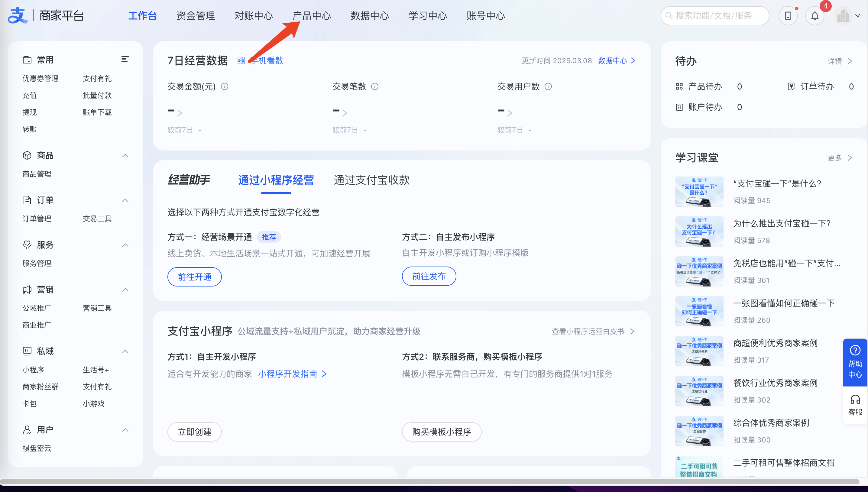This screenshot has height=492, width=868.
Task: Open 交易笔数 detail arrow
Action: tap(345, 113)
